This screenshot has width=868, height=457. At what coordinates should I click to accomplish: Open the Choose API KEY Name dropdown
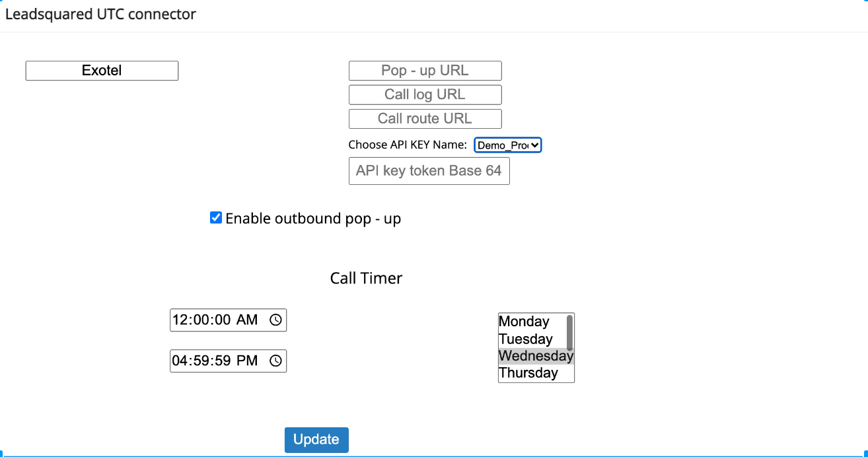coord(508,145)
